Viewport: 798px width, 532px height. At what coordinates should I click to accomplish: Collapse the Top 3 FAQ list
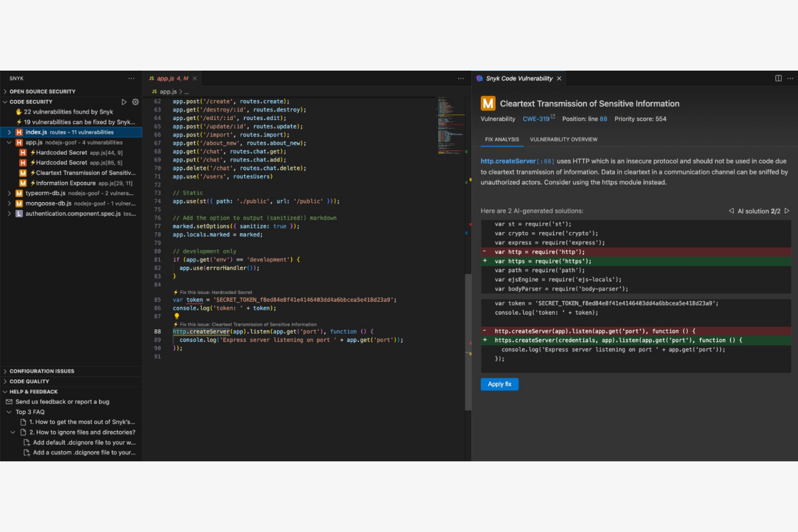point(8,412)
